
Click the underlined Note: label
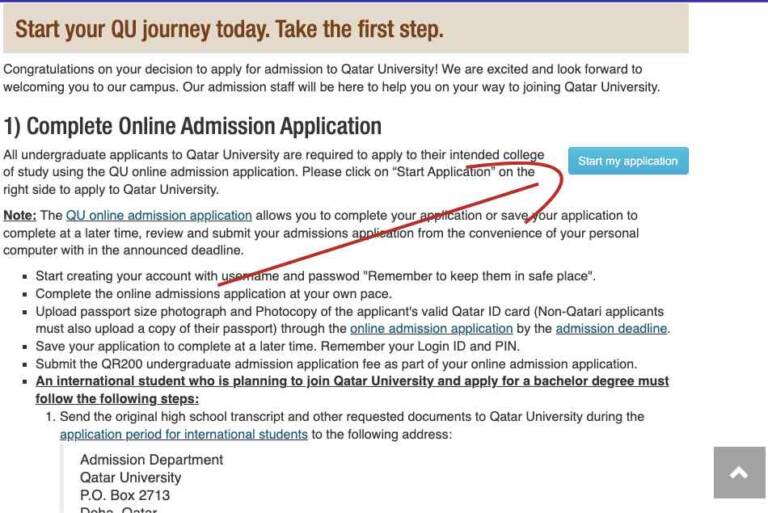pyautogui.click(x=20, y=216)
